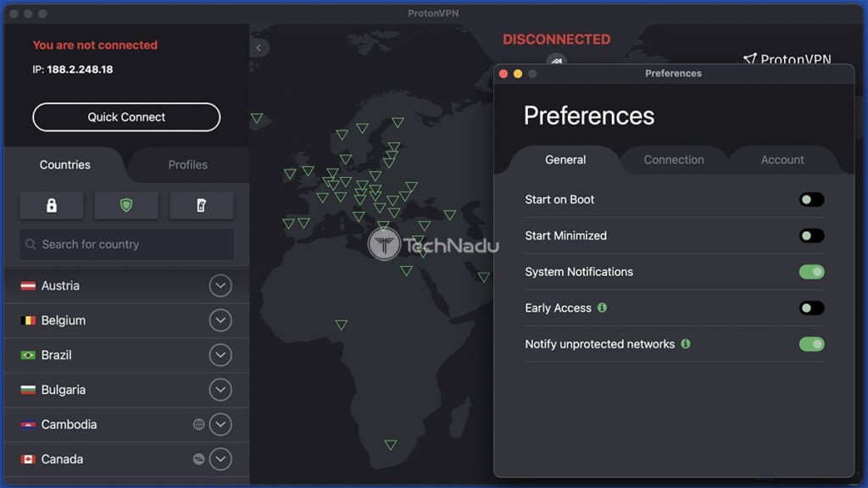
Task: Switch to the Countries tab
Action: 64,165
